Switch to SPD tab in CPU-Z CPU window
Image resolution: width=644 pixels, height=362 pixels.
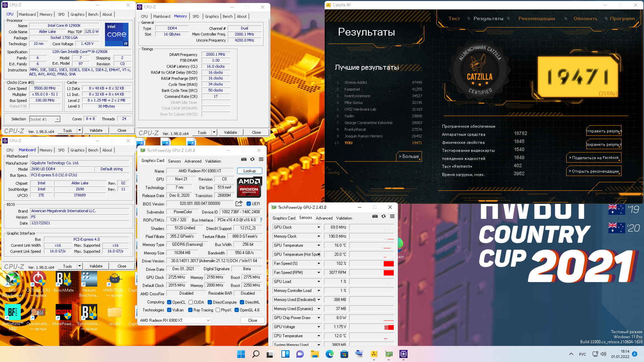click(x=61, y=14)
